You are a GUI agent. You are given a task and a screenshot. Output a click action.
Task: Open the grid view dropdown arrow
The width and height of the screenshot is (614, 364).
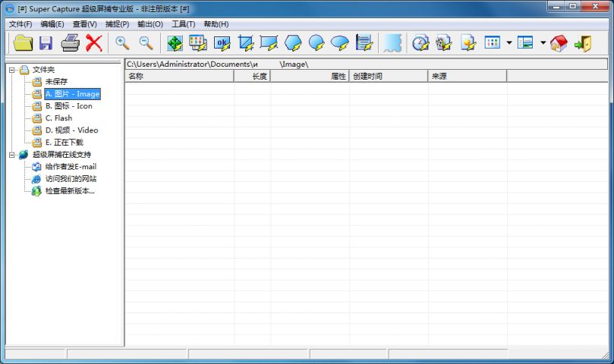click(509, 43)
